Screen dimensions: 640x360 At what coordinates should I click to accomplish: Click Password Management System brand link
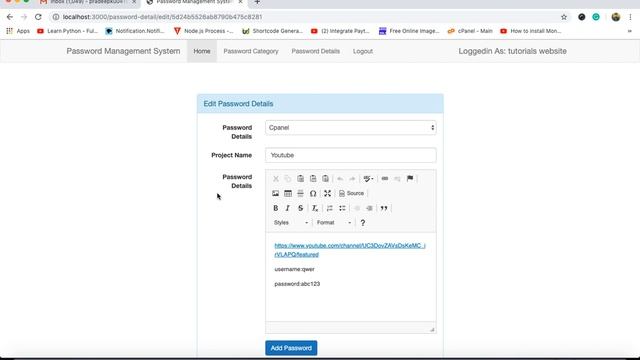coord(123,51)
